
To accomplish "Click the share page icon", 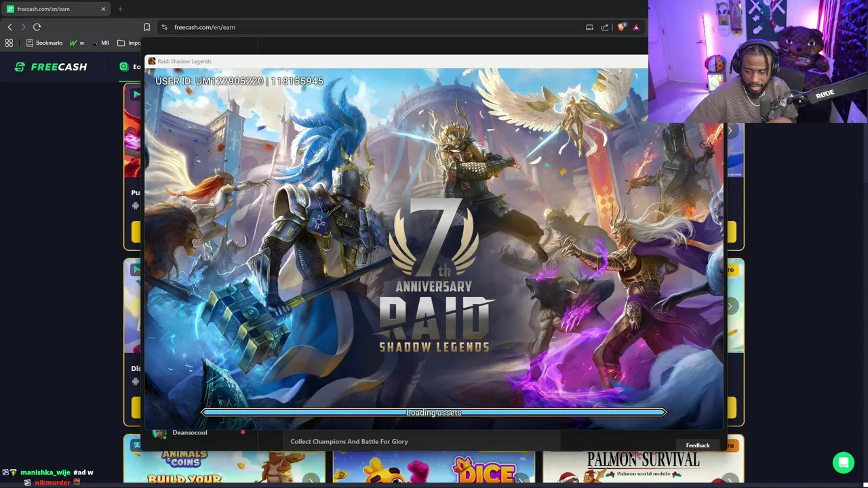I will coord(605,27).
